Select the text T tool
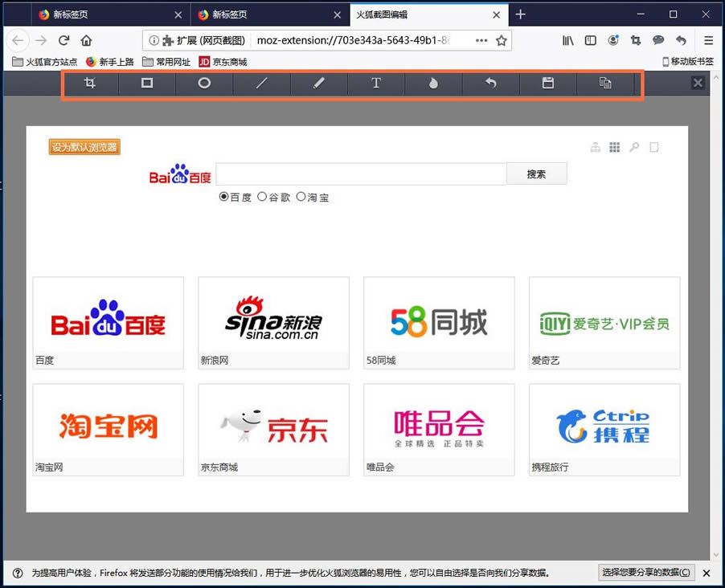Image resolution: width=725 pixels, height=588 pixels. 376,84
